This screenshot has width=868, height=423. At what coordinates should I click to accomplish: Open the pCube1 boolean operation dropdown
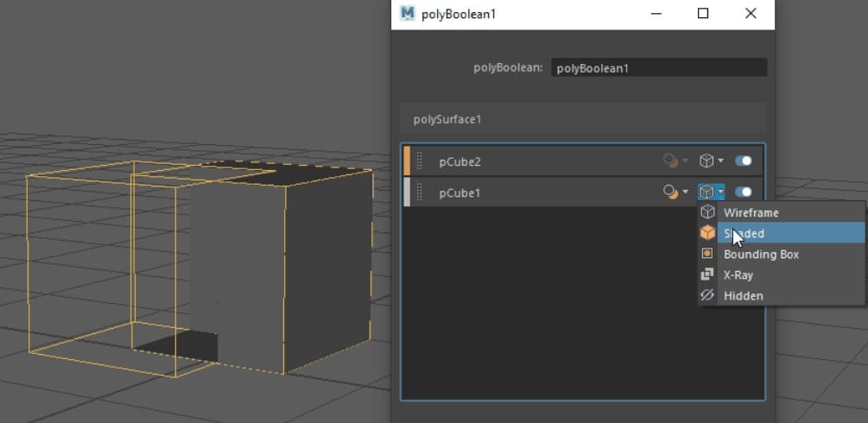coord(675,192)
